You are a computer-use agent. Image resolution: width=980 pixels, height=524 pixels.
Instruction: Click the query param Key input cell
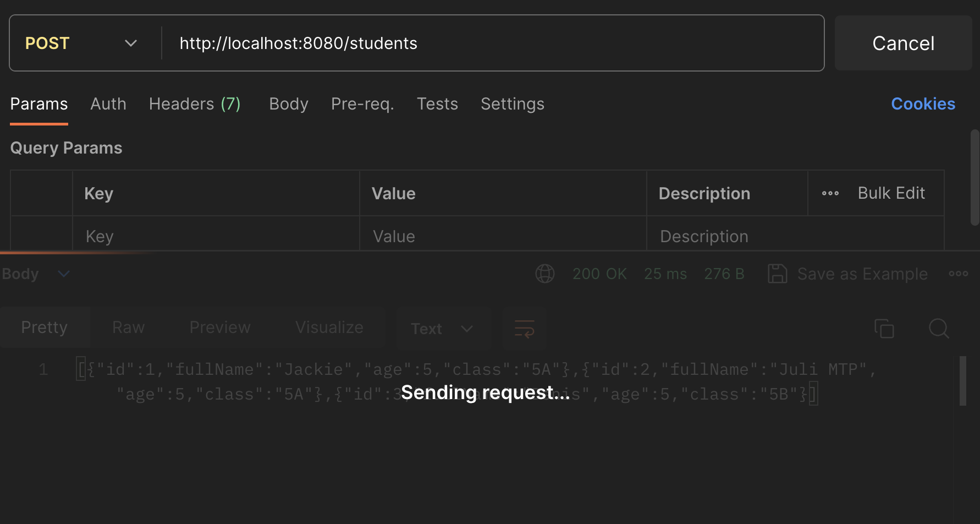[216, 236]
